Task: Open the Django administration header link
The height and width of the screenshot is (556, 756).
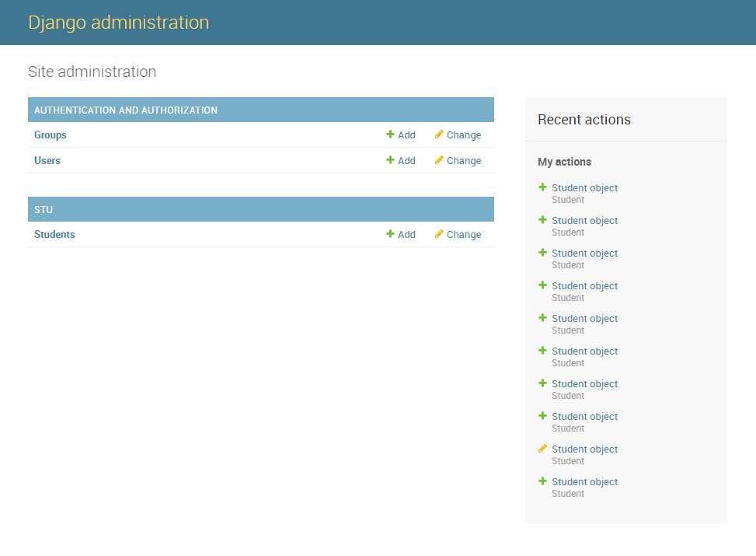Action: click(x=118, y=23)
